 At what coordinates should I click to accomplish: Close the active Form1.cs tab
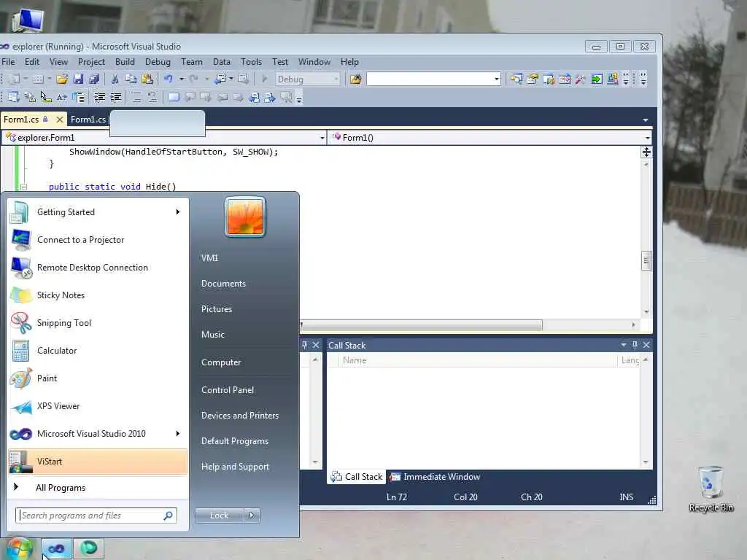pos(60,120)
